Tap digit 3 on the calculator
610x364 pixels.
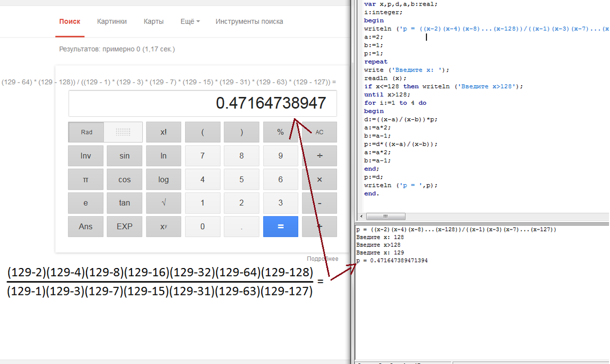click(x=281, y=203)
